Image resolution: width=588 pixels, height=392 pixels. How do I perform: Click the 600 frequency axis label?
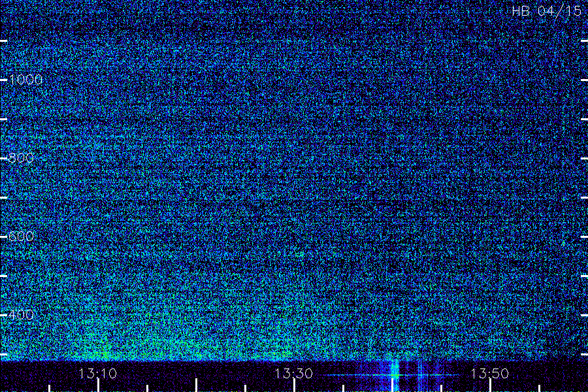coord(21,237)
